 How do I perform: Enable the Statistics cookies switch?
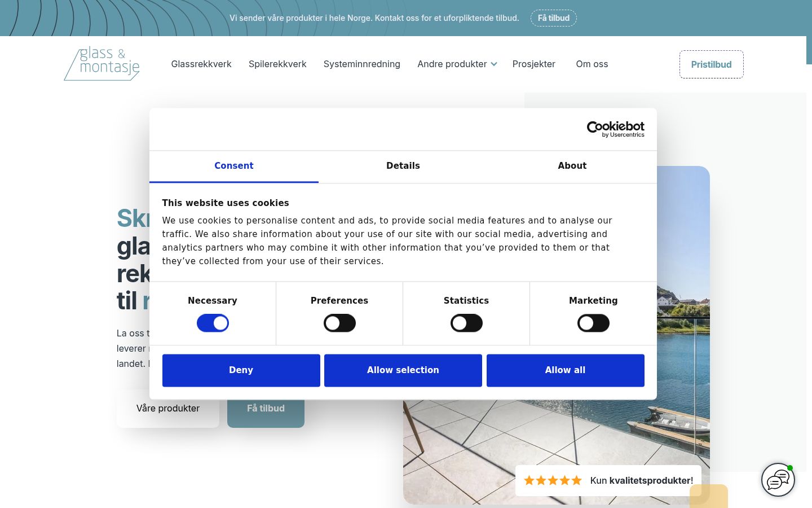pos(466,323)
